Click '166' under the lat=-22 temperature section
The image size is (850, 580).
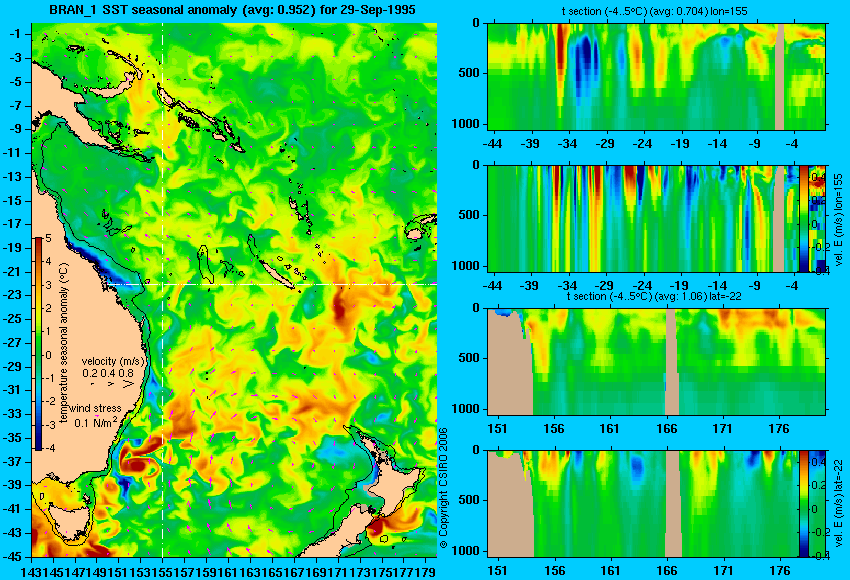[x=666, y=429]
